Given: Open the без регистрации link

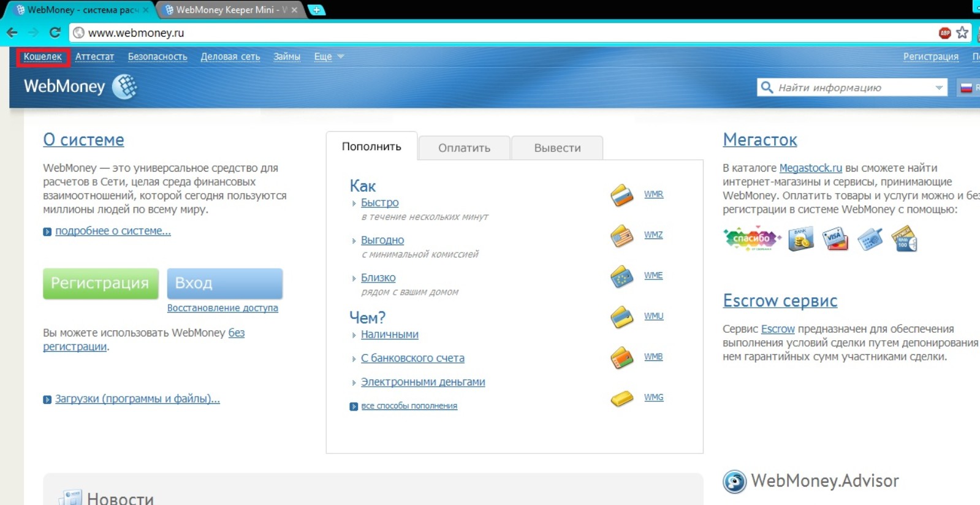Looking at the screenshot, I should (143, 340).
